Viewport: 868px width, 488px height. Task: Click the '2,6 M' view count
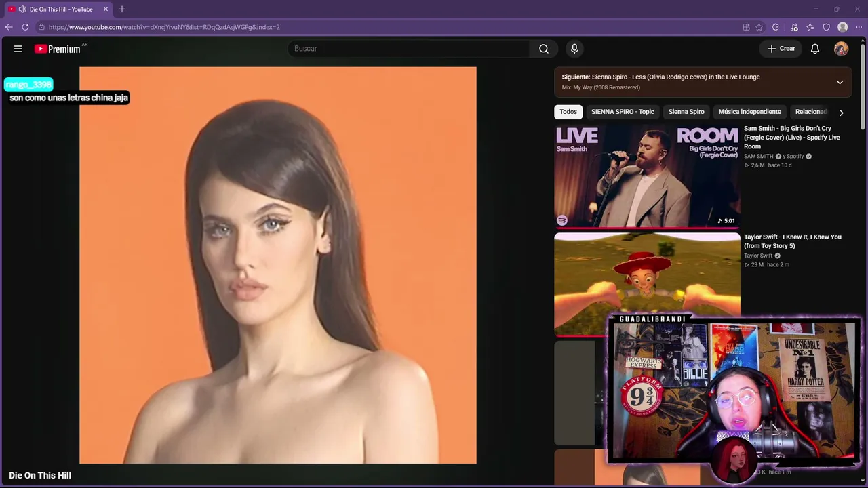coord(758,165)
